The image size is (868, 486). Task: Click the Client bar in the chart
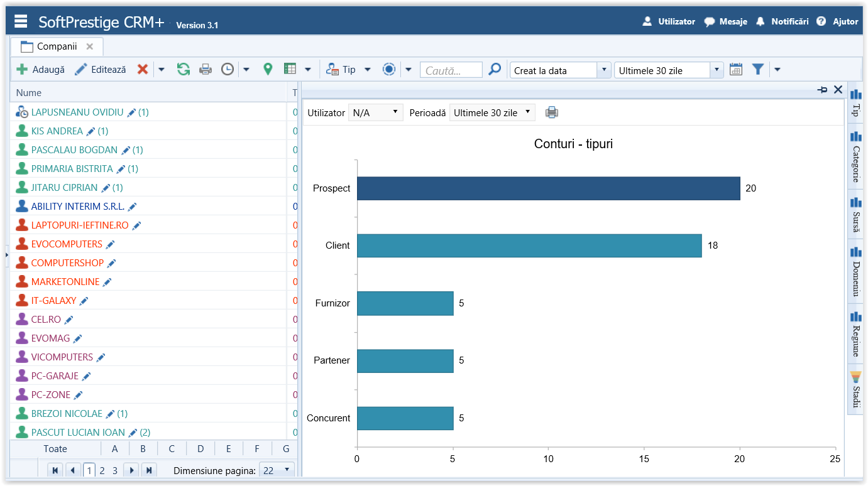[x=529, y=246]
